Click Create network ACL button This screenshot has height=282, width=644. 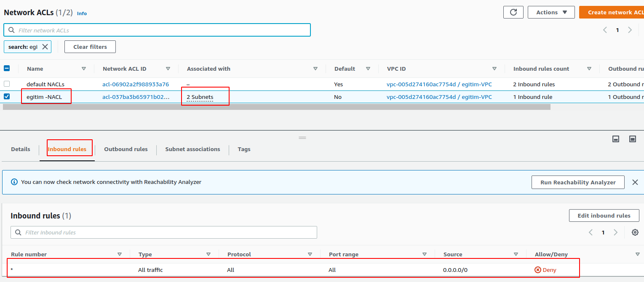612,12
